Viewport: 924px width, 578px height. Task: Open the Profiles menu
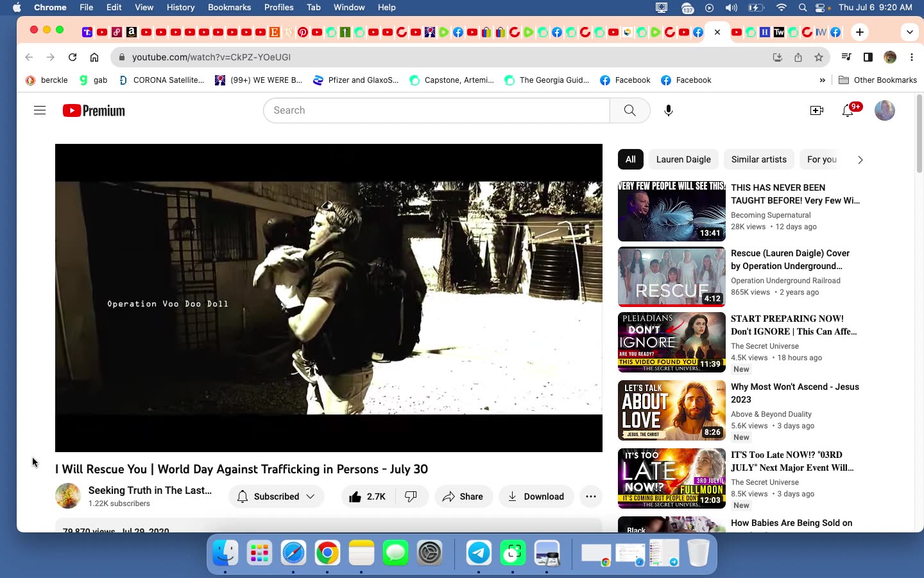[x=278, y=8]
